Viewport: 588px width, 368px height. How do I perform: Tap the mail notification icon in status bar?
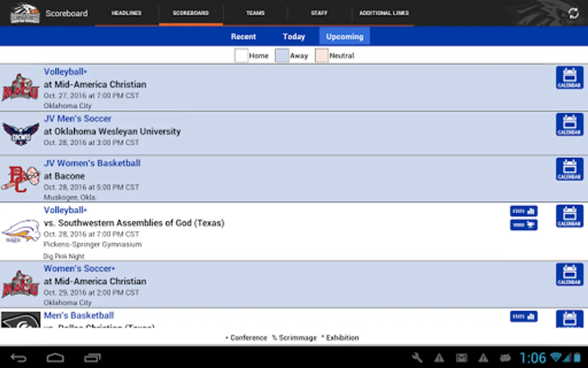(462, 358)
